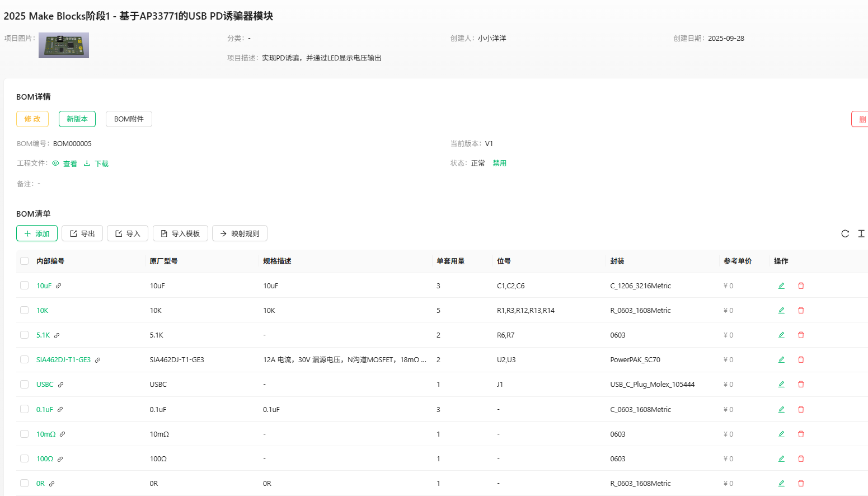Click the trash icon for the 0R row
Viewport: 868px width, 496px height.
[801, 483]
